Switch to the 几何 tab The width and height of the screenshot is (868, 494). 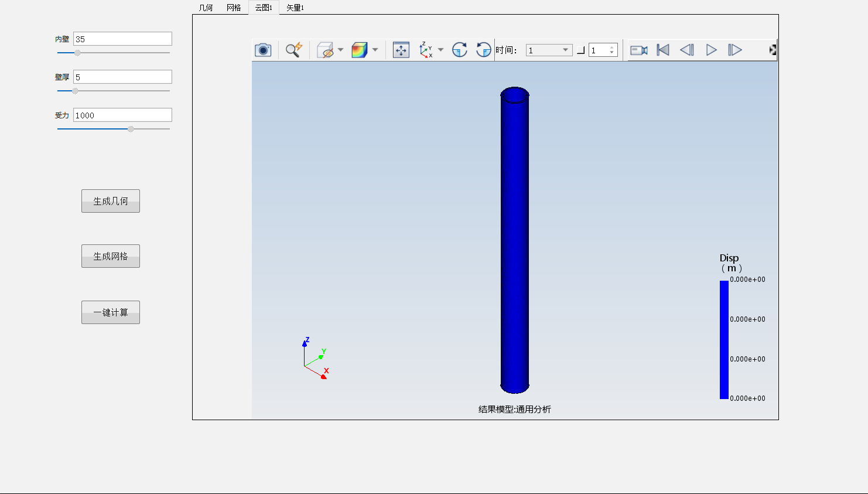click(x=206, y=8)
